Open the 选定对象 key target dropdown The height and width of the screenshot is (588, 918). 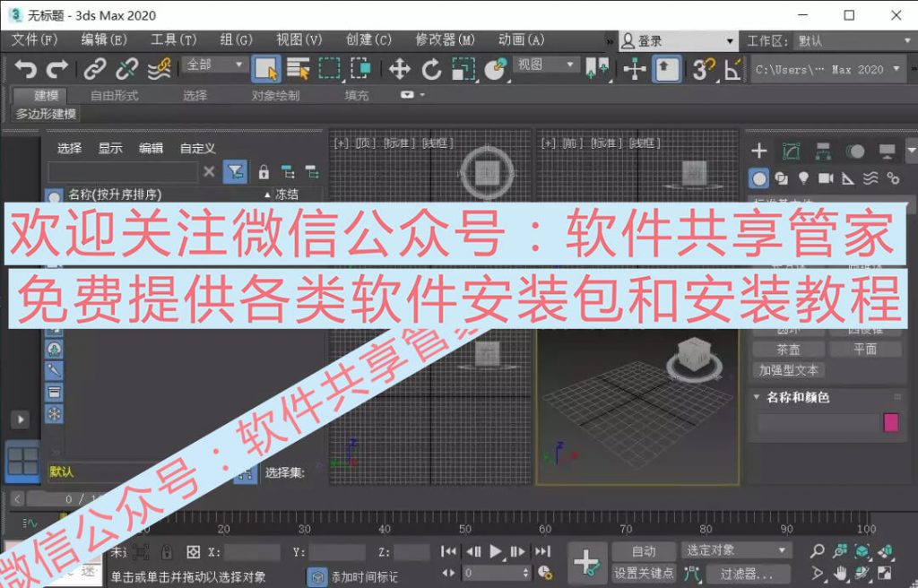click(x=736, y=550)
